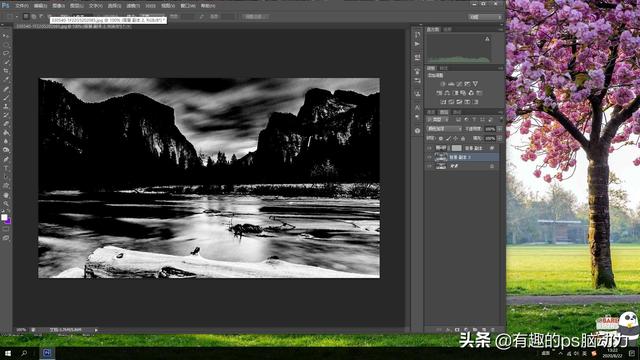Viewport: 640px width, 360px height.
Task: Toggle lock all padlock in Layers panel
Action: [x=463, y=138]
